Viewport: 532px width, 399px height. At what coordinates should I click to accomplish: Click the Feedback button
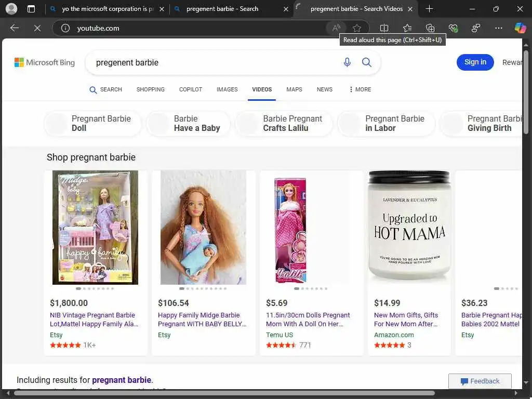[480, 381]
